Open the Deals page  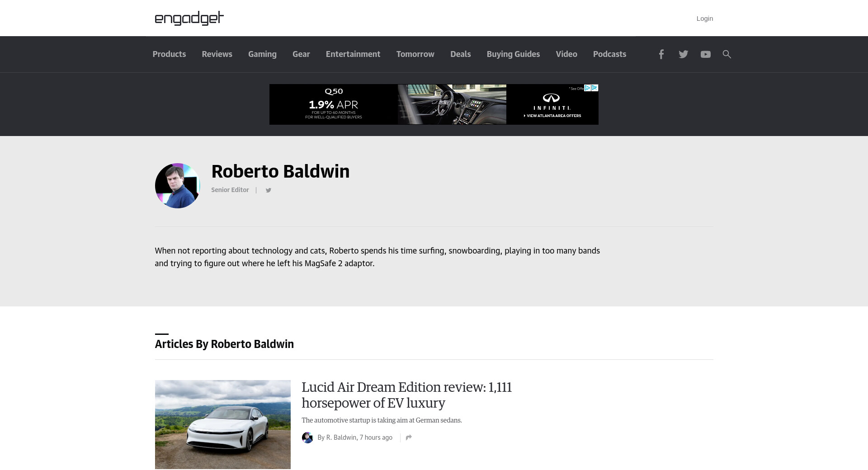(x=460, y=54)
